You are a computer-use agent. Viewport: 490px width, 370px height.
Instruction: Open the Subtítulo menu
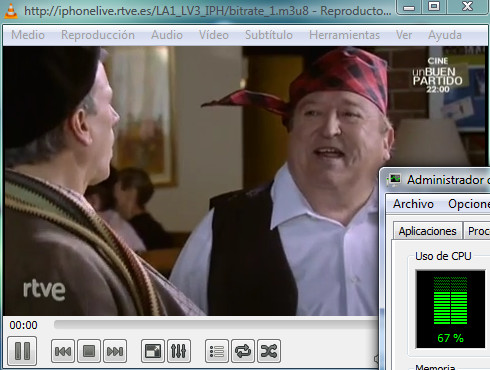[269, 35]
